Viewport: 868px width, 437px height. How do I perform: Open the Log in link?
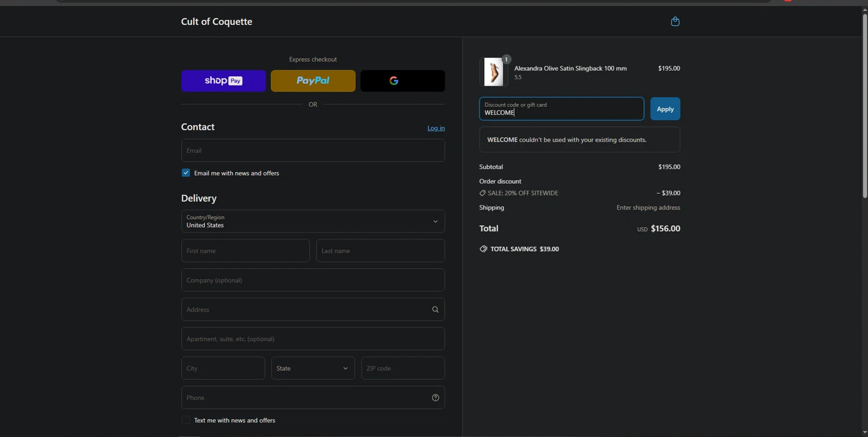click(x=436, y=128)
